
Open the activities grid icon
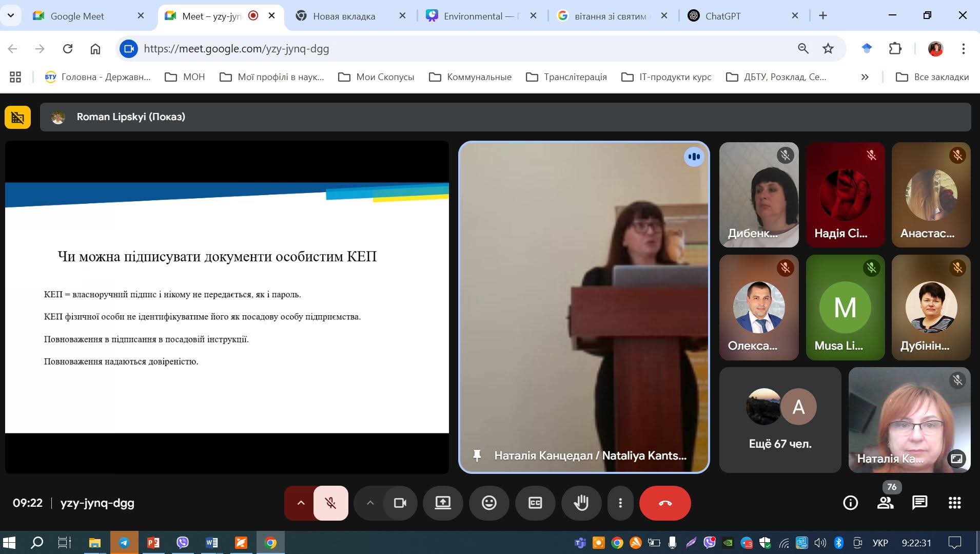[x=954, y=503]
